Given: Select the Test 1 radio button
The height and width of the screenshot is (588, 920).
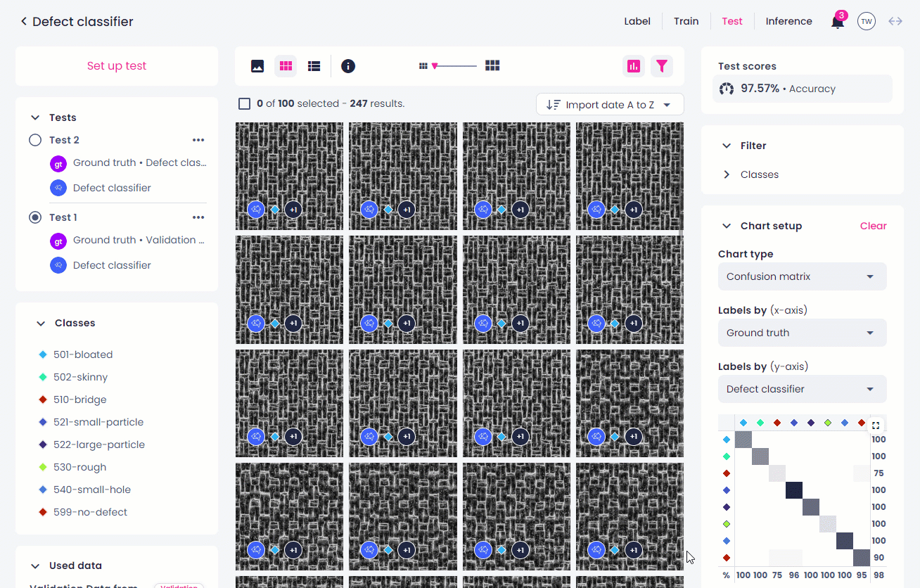Looking at the screenshot, I should point(35,217).
